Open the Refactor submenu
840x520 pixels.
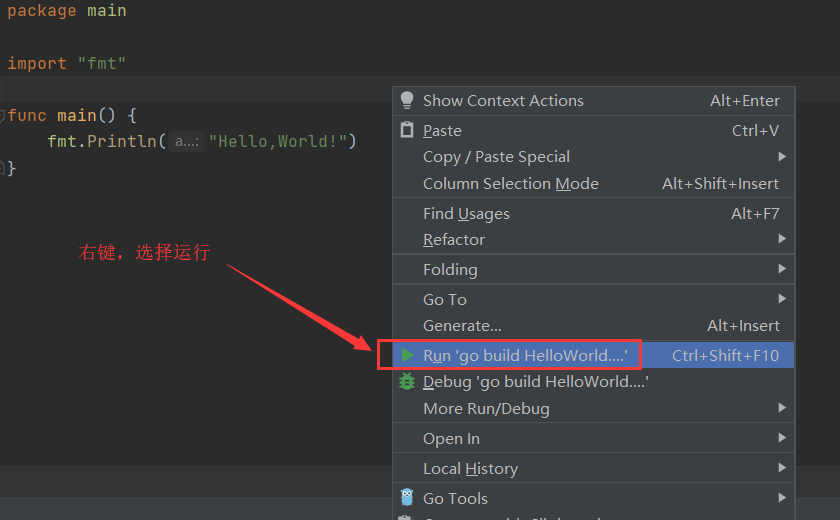pos(454,240)
